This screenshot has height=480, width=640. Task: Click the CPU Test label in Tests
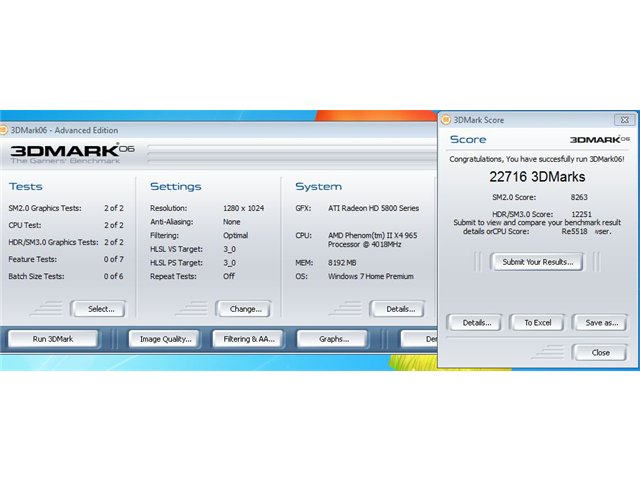pyautogui.click(x=24, y=225)
